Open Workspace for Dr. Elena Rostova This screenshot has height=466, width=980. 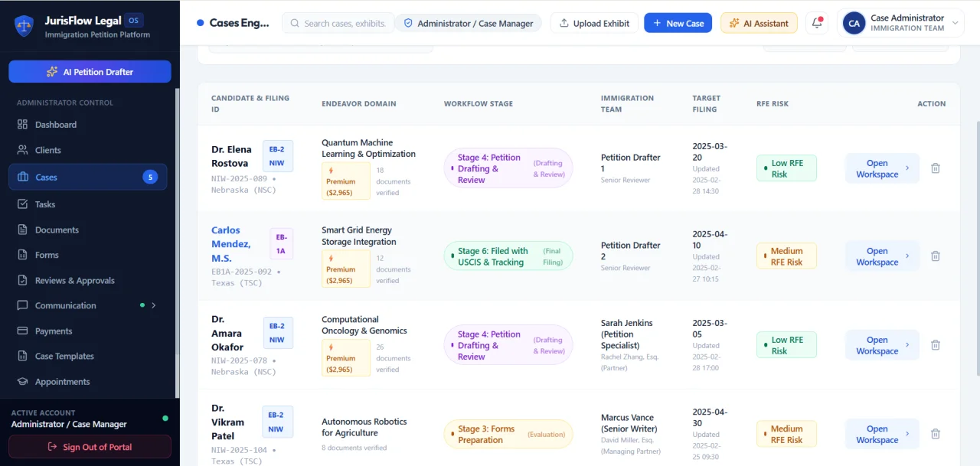(x=882, y=168)
